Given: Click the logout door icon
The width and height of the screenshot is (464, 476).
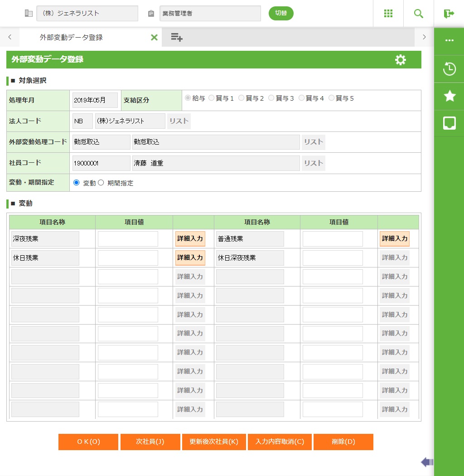Looking at the screenshot, I should 449,14.
